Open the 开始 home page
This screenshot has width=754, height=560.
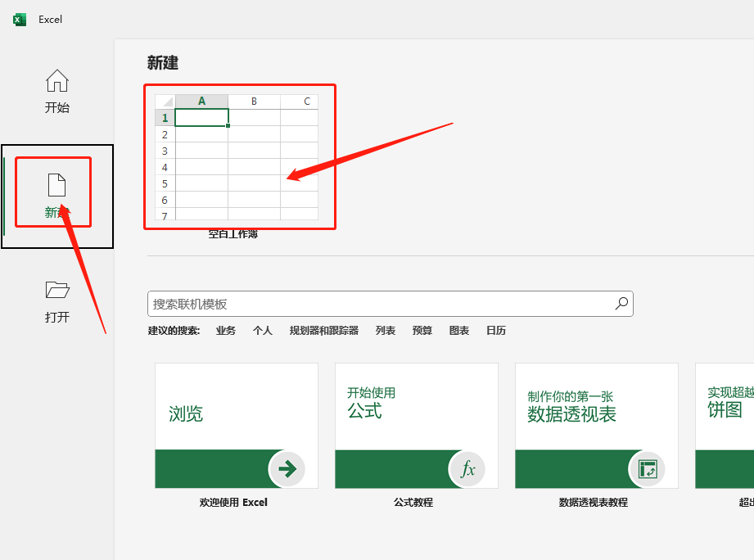(x=57, y=92)
